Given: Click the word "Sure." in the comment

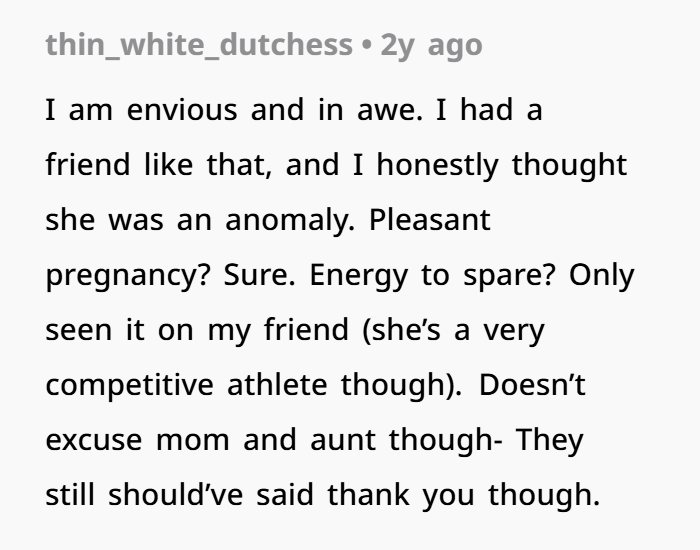Looking at the screenshot, I should [x=259, y=275].
